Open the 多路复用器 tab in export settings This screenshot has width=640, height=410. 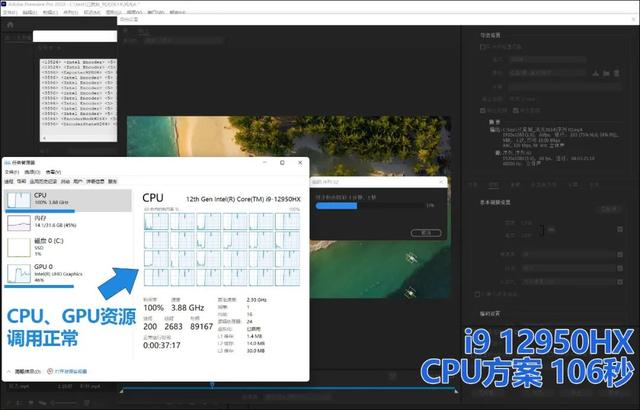click(x=544, y=184)
